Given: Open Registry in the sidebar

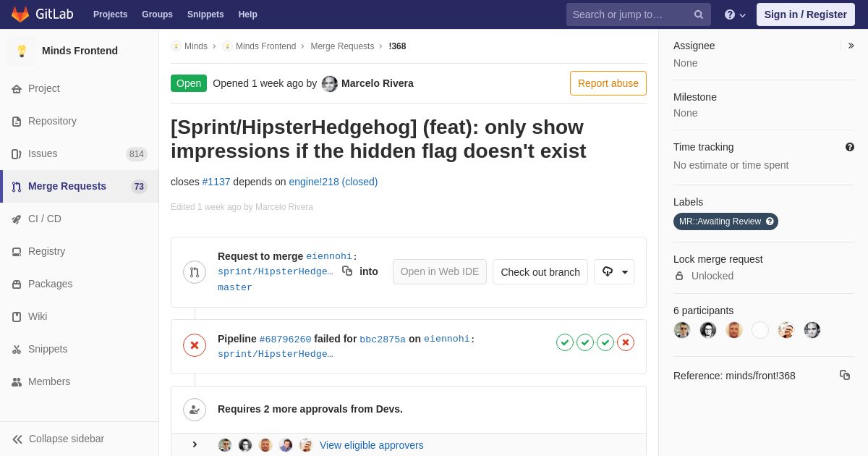Looking at the screenshot, I should [x=46, y=251].
